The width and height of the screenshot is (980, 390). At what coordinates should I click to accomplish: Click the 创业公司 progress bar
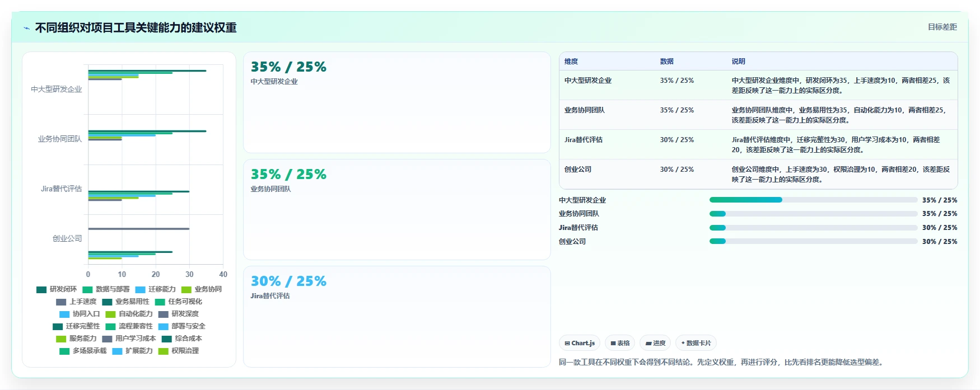point(813,241)
